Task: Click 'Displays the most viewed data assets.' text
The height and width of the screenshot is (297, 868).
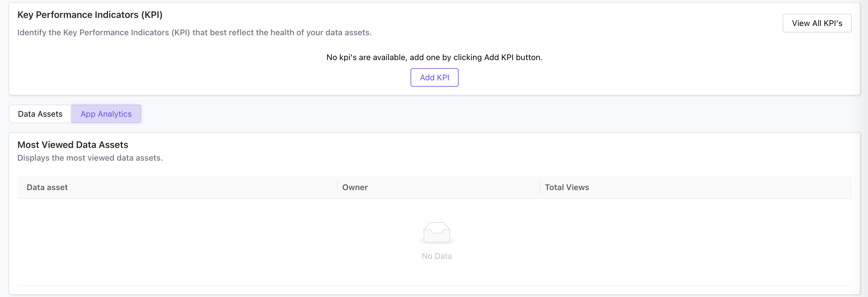Action: point(90,158)
